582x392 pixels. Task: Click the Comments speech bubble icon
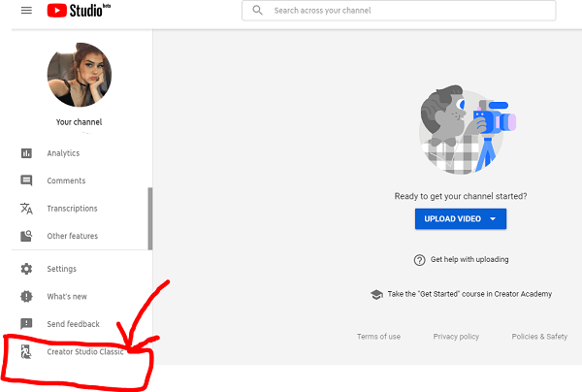pyautogui.click(x=26, y=180)
